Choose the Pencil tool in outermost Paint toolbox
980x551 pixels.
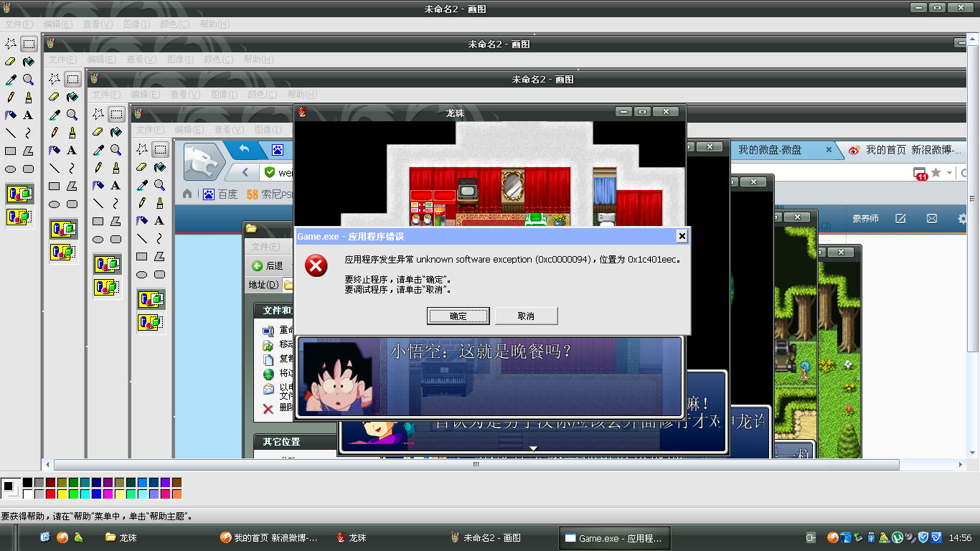11,98
